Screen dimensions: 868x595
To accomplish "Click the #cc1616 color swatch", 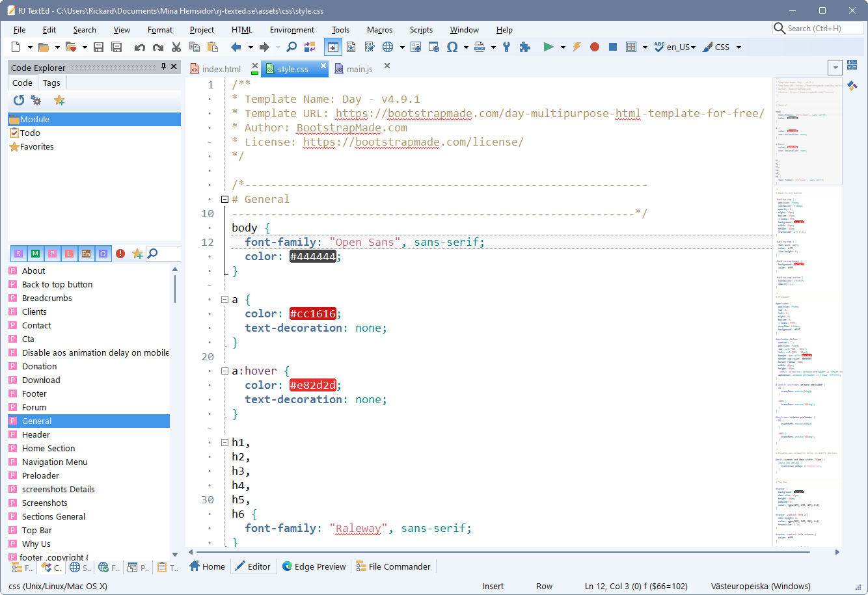I will tap(313, 313).
